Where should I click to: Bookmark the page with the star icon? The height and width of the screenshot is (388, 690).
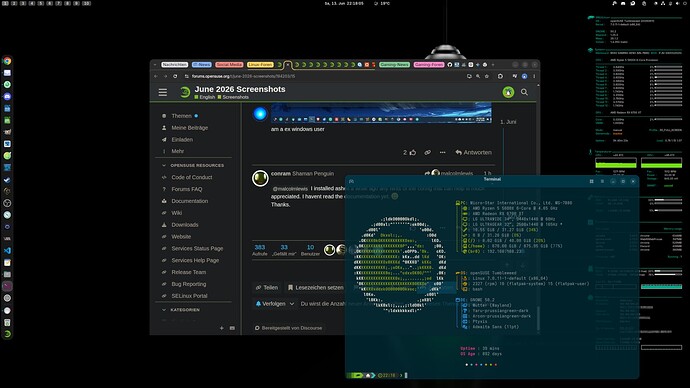pos(487,76)
